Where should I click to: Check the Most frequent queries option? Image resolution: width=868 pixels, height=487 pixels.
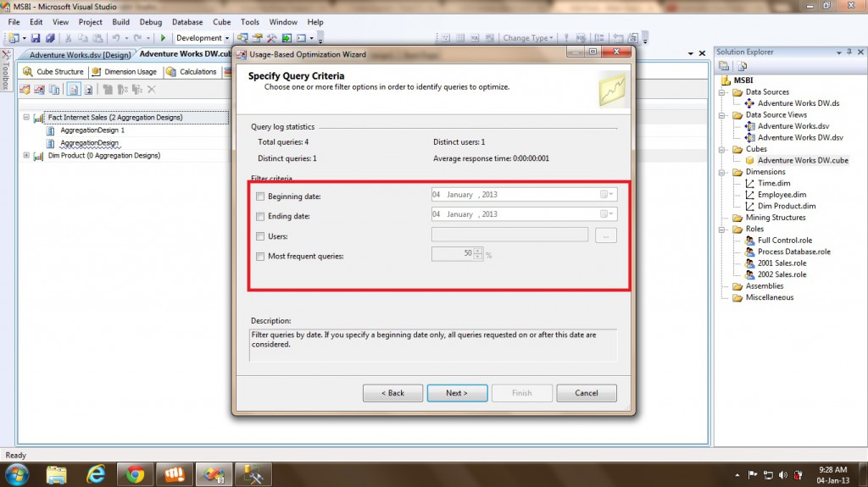pos(260,255)
